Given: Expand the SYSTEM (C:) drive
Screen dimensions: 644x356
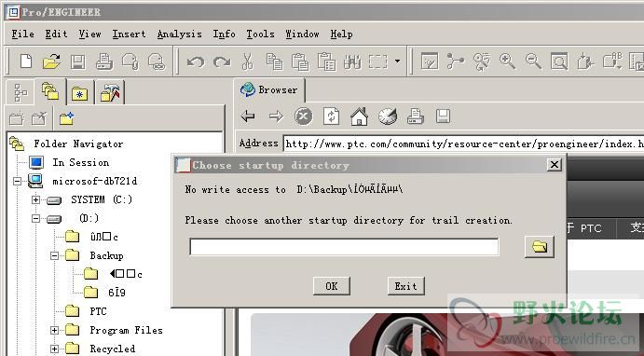Looking at the screenshot, I should pos(35,200).
